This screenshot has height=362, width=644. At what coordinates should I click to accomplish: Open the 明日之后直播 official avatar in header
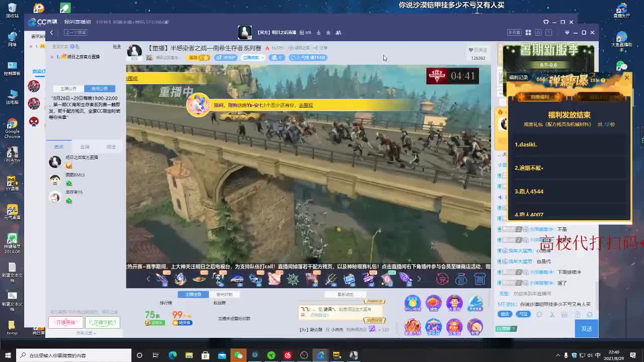(x=245, y=32)
